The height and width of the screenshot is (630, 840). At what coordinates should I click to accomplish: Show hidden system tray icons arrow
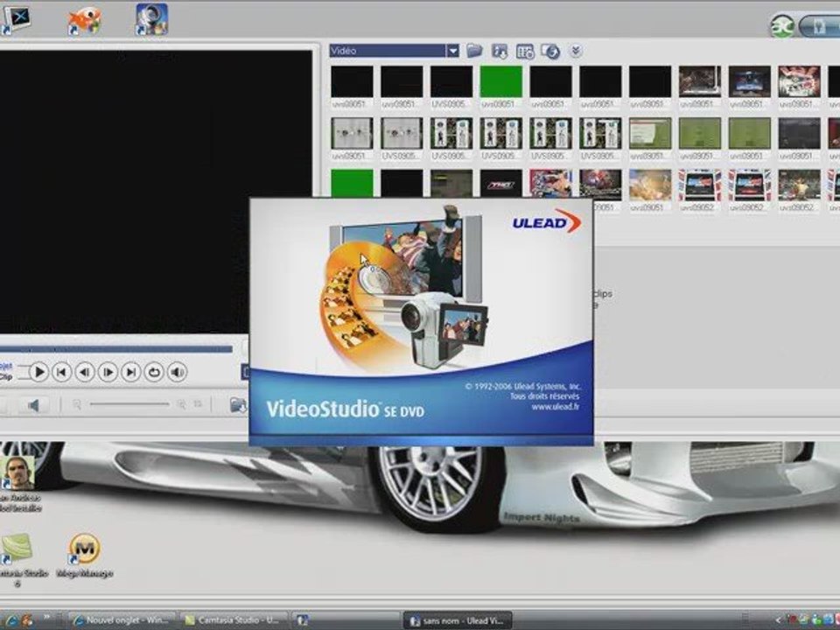click(779, 621)
